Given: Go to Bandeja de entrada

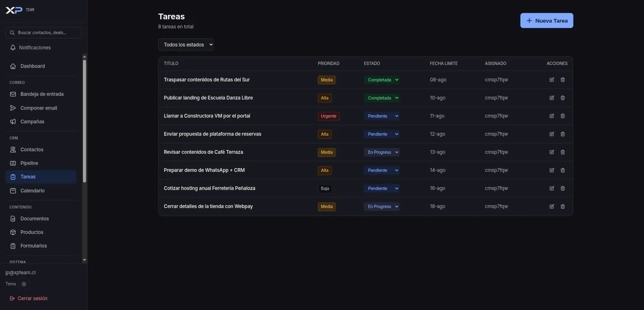Looking at the screenshot, I should pyautogui.click(x=41, y=94).
